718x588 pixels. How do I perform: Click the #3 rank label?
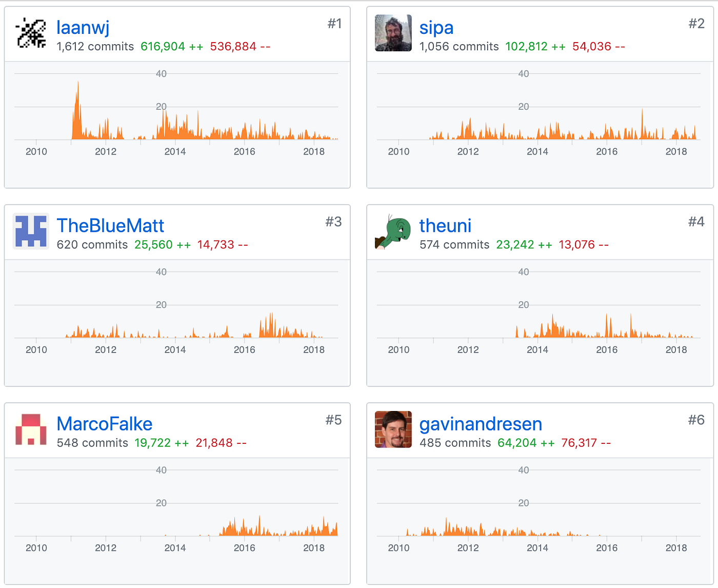(x=333, y=222)
